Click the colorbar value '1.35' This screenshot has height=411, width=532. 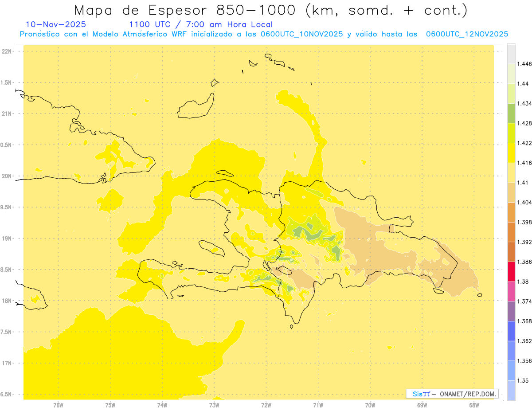point(523,380)
